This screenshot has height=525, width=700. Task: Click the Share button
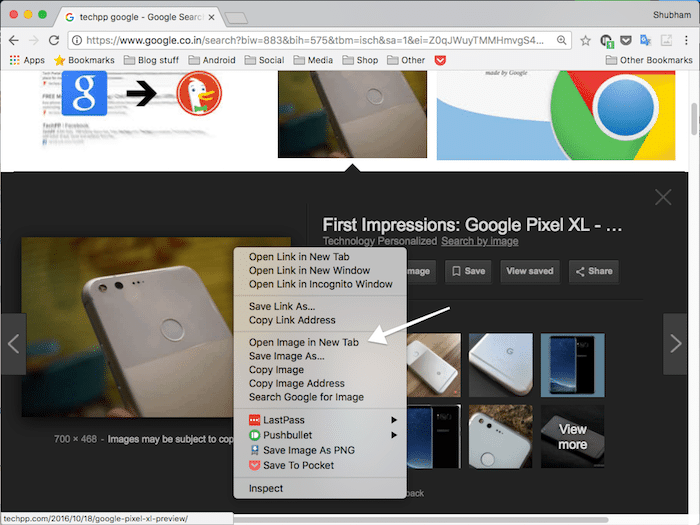(x=594, y=271)
